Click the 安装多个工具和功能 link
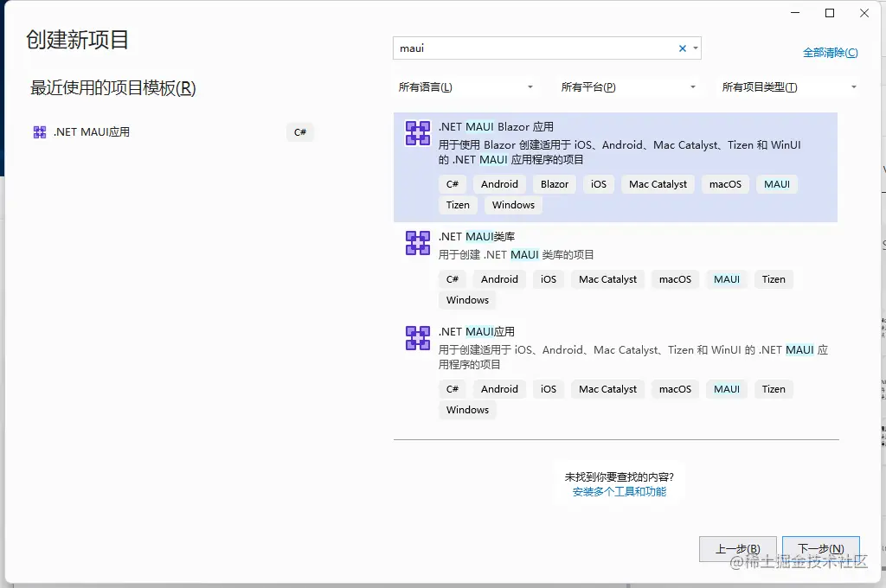The width and height of the screenshot is (886, 588). click(620, 492)
